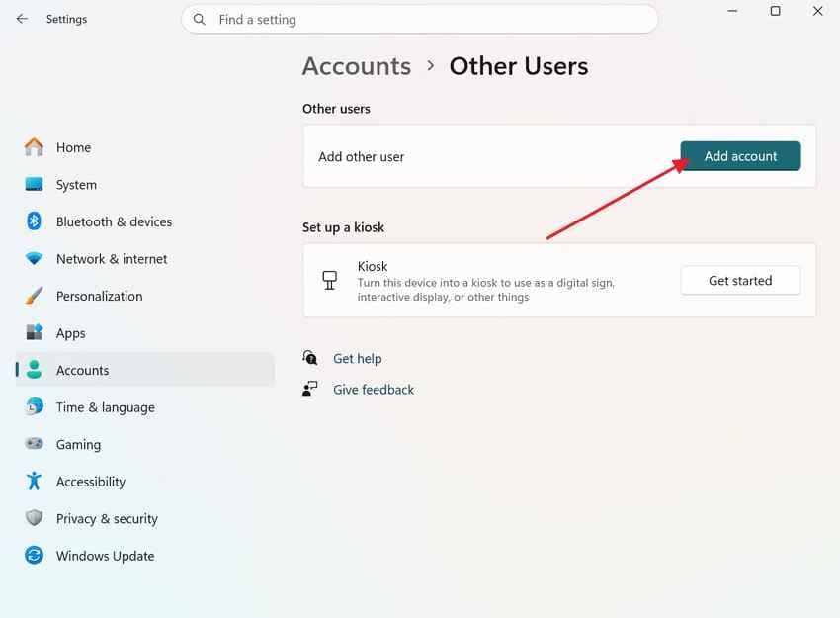
Task: Click the Other users section heading
Action: click(336, 109)
